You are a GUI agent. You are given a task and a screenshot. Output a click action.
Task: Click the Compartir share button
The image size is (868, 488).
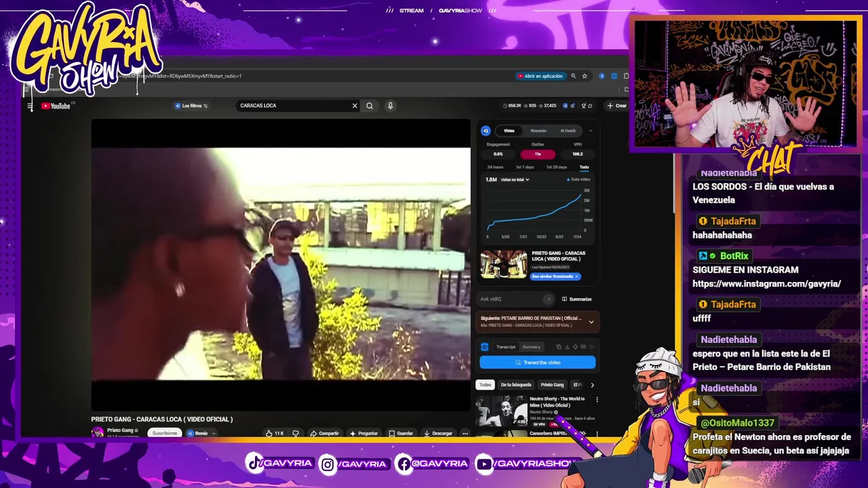click(324, 433)
